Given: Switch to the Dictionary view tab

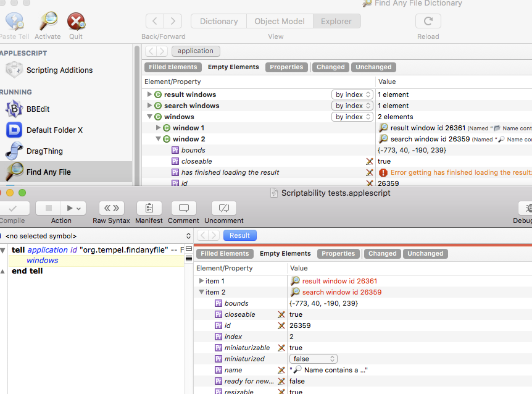Looking at the screenshot, I should [218, 21].
